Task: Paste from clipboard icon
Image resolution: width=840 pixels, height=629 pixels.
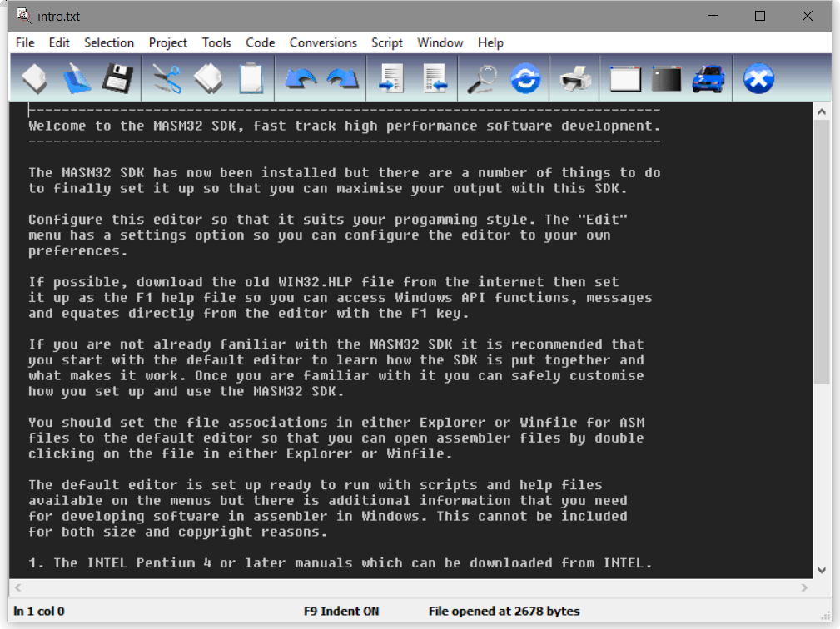Action: pos(251,79)
